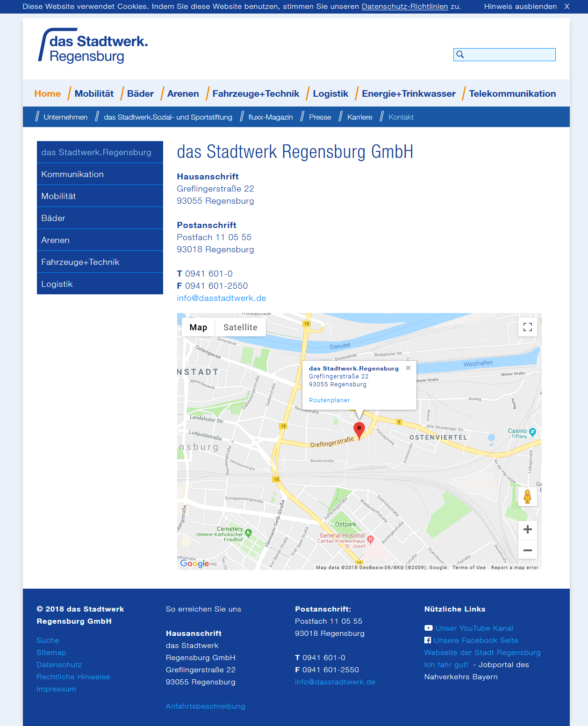Open Datenschutz link in the footer
The width and height of the screenshot is (588, 726).
coord(59,664)
